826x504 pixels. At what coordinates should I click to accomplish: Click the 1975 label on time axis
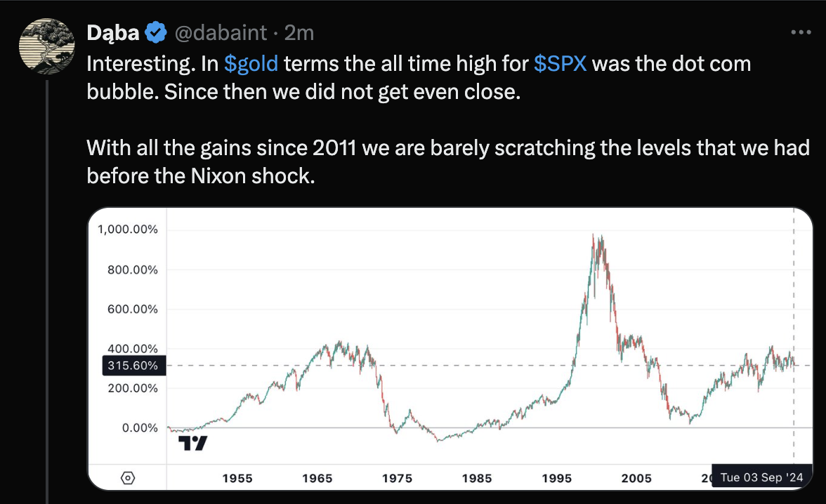tap(398, 478)
